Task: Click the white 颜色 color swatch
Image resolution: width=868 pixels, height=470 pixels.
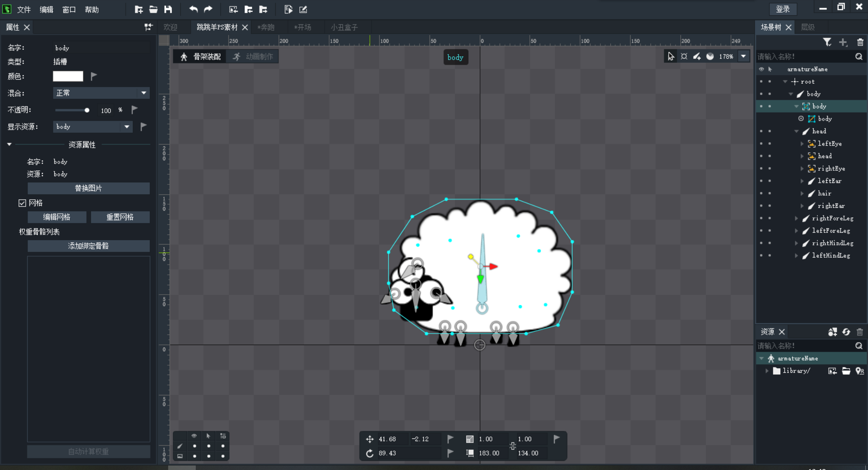Action: (68, 76)
